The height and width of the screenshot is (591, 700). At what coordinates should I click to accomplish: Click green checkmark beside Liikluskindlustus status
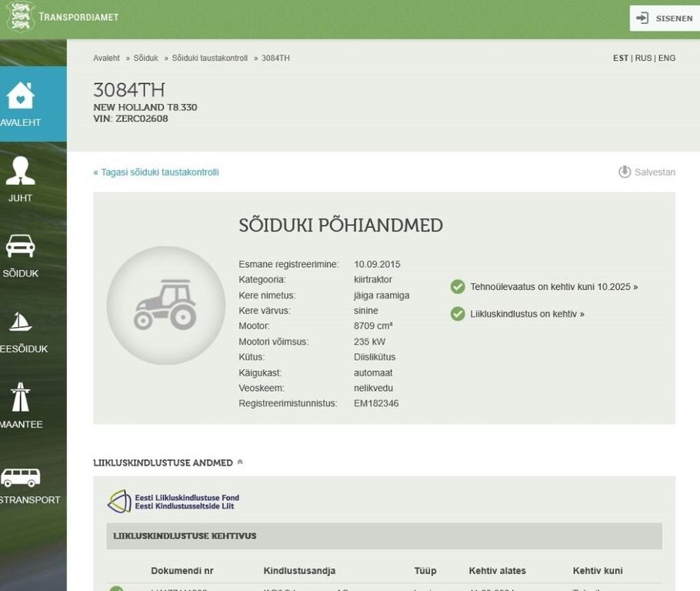[x=458, y=314]
